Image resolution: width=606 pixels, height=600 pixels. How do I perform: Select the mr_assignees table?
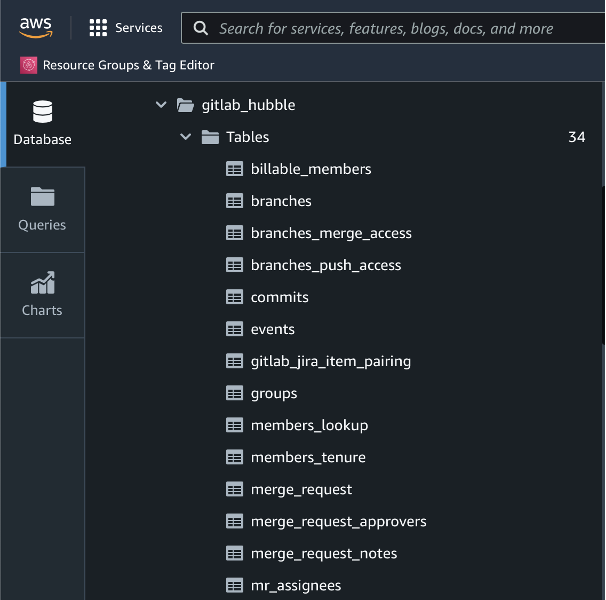296,586
